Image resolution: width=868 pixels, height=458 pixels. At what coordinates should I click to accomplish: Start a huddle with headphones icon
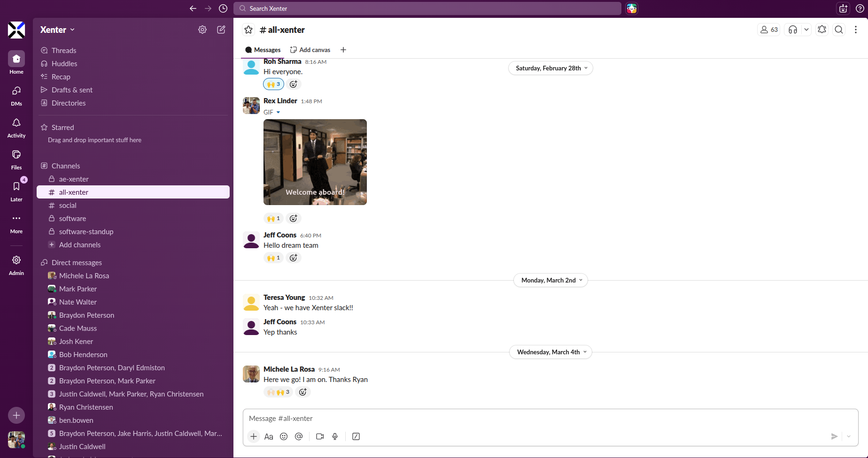[793, 30]
